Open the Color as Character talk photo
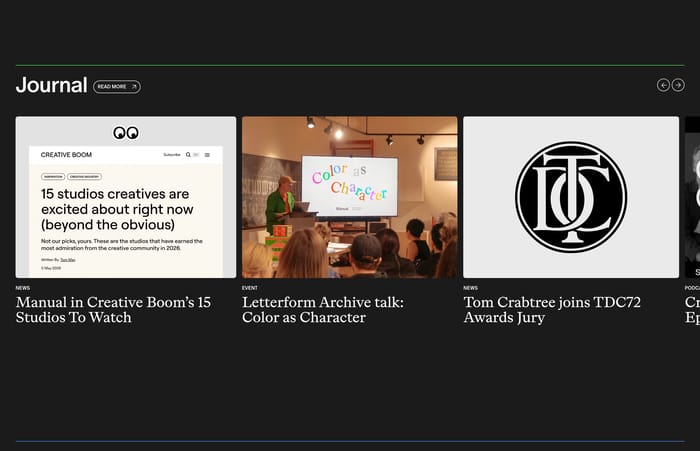700x451 pixels. [350, 197]
